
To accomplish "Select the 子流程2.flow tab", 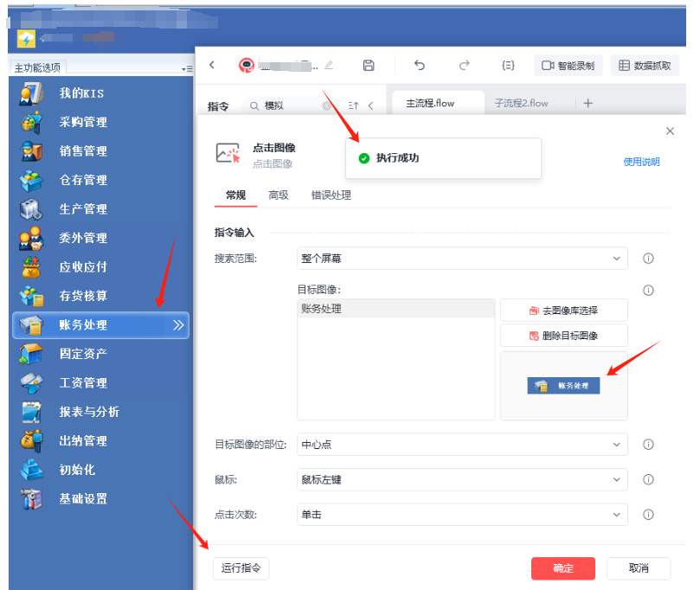I will click(521, 103).
